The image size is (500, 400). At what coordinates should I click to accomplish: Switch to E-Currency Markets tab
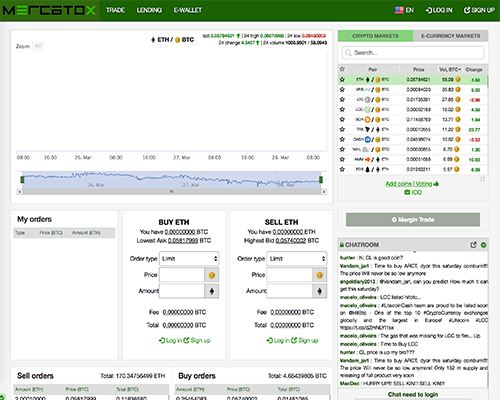[x=451, y=36]
